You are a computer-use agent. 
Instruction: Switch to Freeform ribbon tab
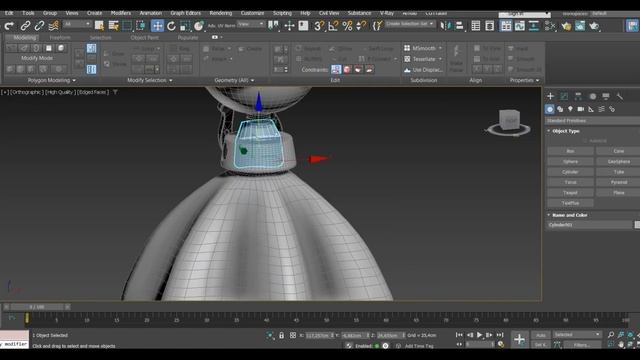pos(60,38)
